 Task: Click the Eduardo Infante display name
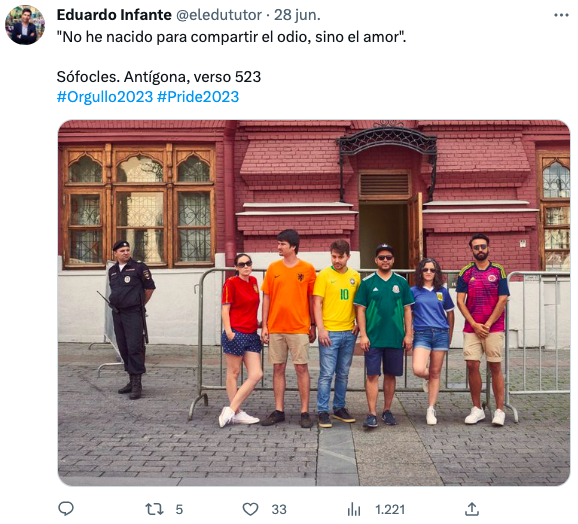pyautogui.click(x=114, y=15)
